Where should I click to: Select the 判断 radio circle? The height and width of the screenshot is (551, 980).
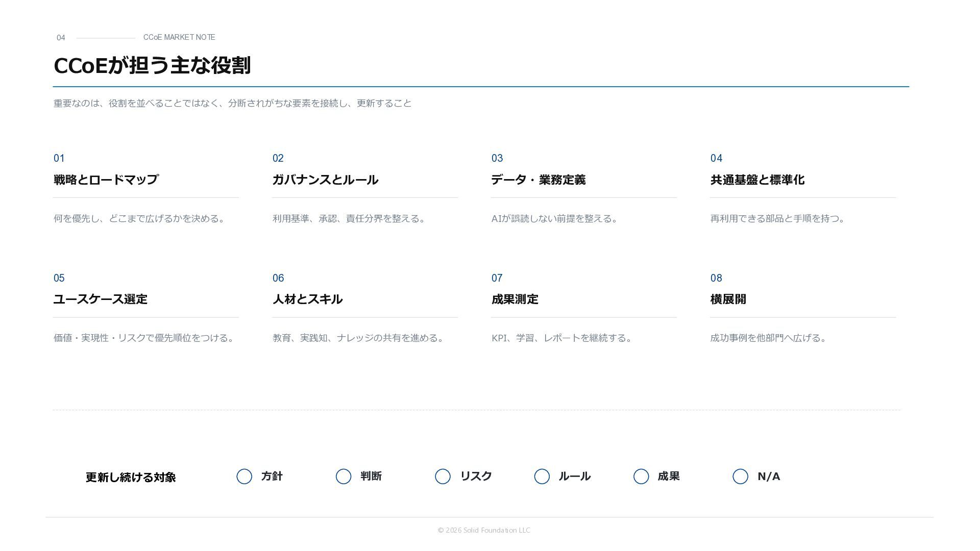tap(344, 477)
